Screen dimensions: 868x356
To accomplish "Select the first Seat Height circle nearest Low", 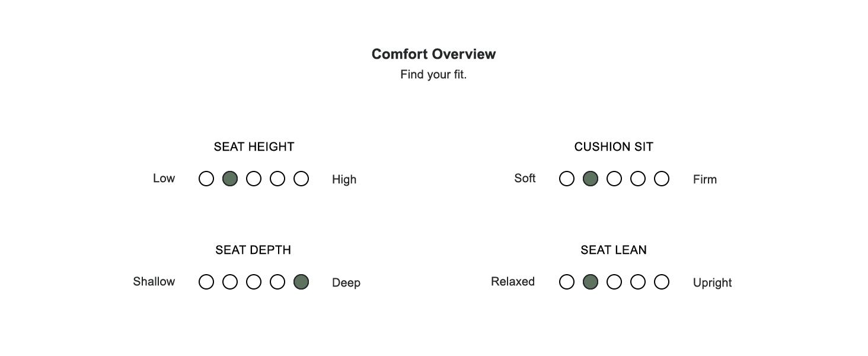I will [x=206, y=179].
